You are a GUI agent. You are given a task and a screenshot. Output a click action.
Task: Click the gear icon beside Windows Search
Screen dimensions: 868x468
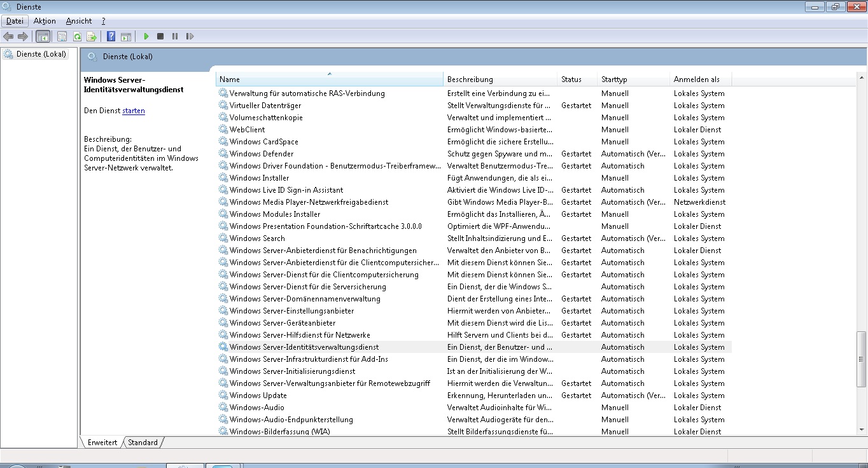click(223, 238)
